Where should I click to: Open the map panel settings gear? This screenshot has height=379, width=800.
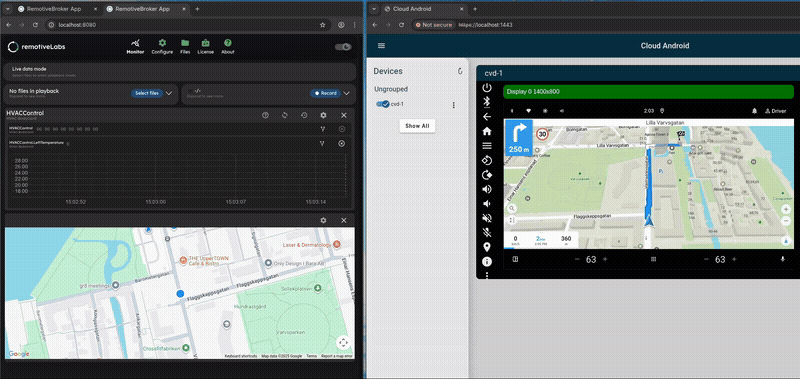323,220
